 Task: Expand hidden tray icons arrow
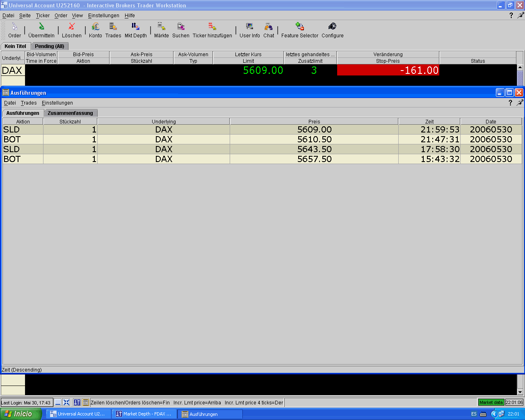494,414
